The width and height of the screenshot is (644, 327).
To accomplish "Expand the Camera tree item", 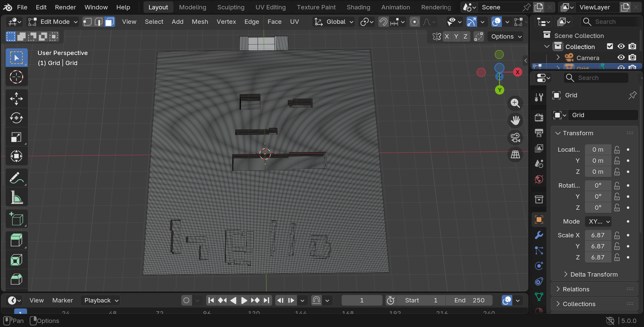I will click(x=558, y=58).
